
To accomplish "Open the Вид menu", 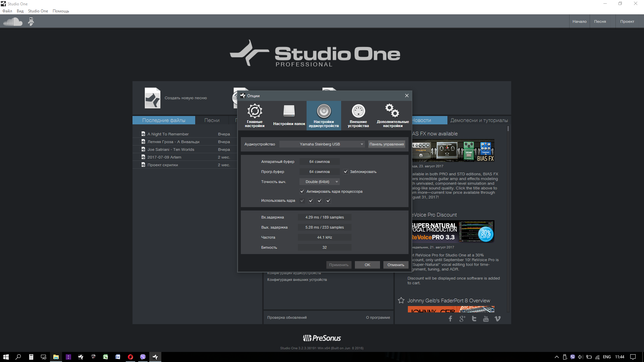I will click(x=20, y=11).
